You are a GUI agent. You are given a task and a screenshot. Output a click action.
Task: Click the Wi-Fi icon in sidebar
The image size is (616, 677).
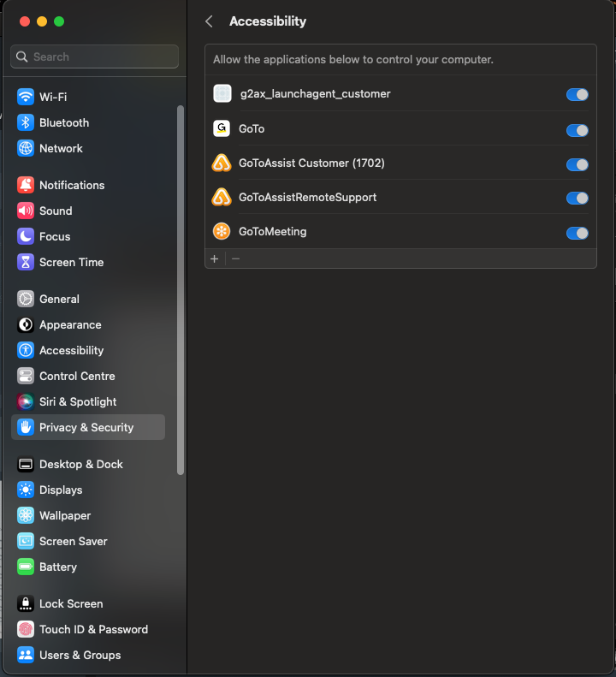(26, 97)
